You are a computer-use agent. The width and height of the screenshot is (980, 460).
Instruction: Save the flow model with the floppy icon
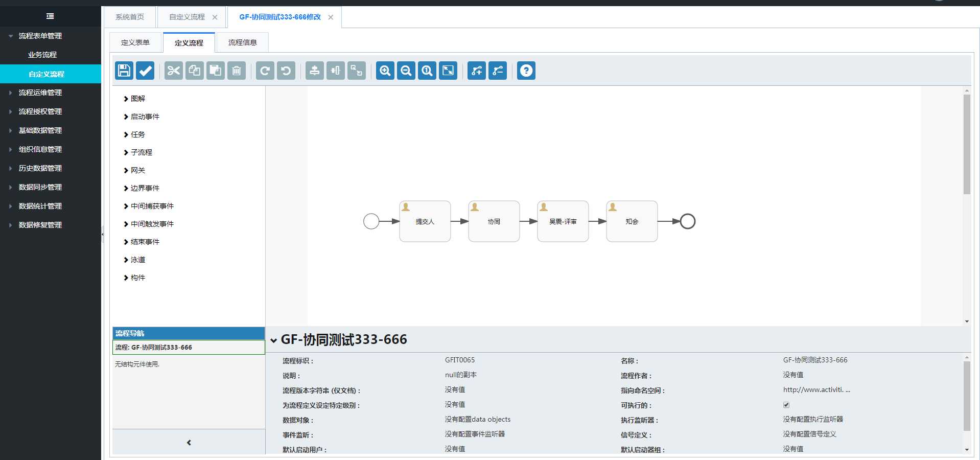124,71
